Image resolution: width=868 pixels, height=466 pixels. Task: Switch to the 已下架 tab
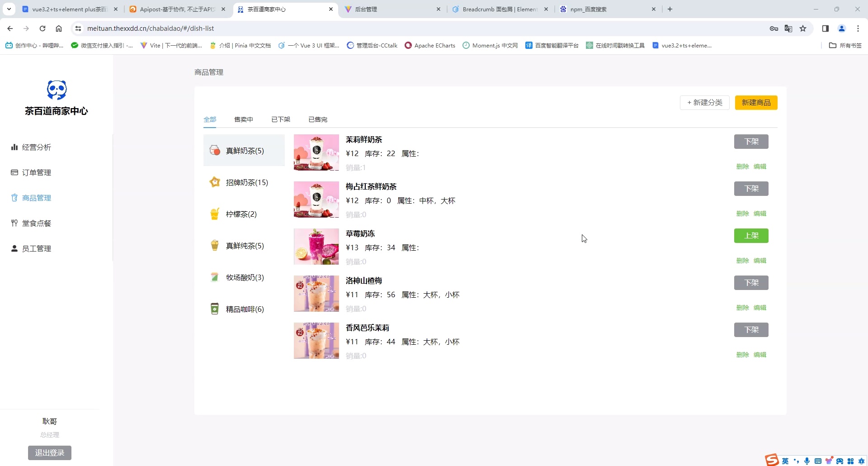(280, 119)
